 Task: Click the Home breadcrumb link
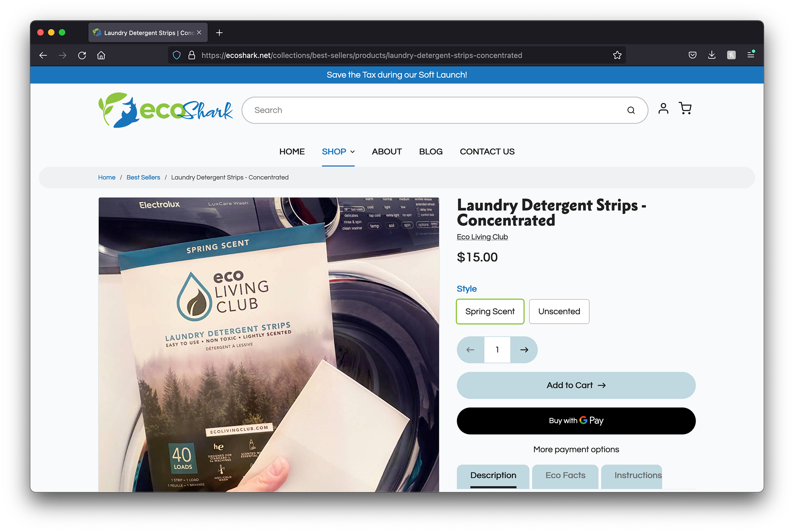click(107, 177)
